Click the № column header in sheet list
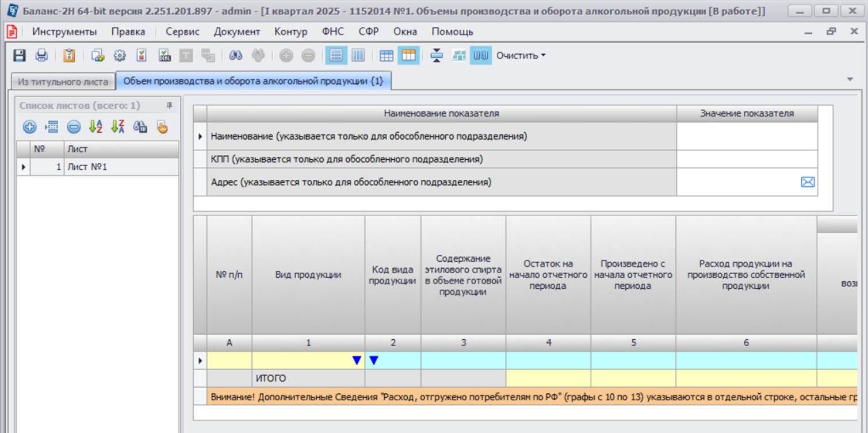The image size is (868, 433). coord(47,149)
